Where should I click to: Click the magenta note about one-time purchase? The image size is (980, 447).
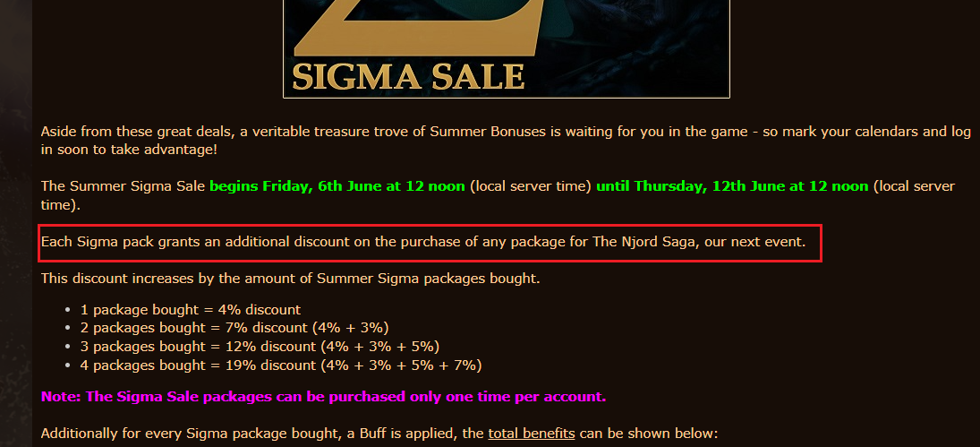click(323, 396)
